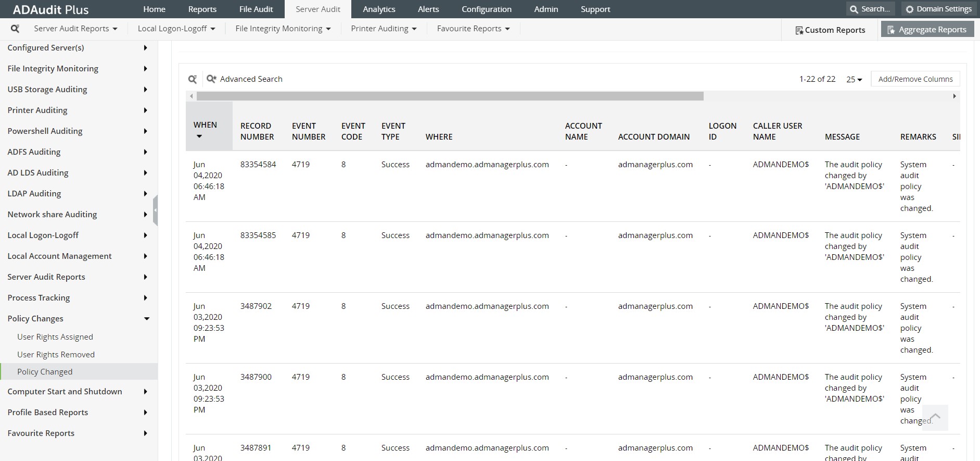Open User Rights Removed report

tap(56, 355)
